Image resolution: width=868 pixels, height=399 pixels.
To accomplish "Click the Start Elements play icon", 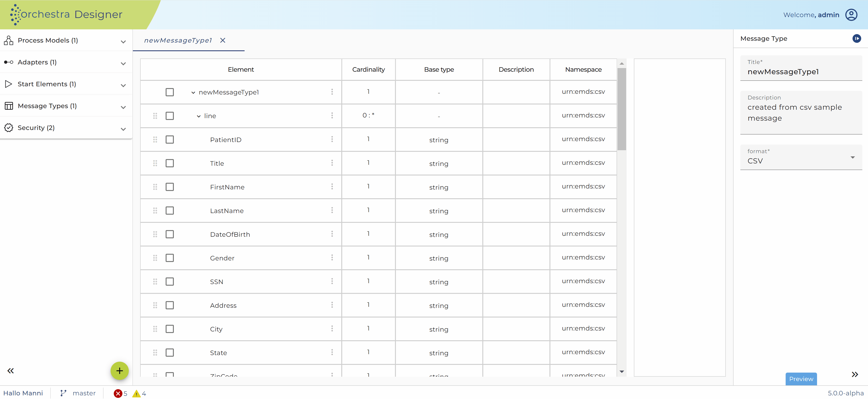I will [9, 84].
